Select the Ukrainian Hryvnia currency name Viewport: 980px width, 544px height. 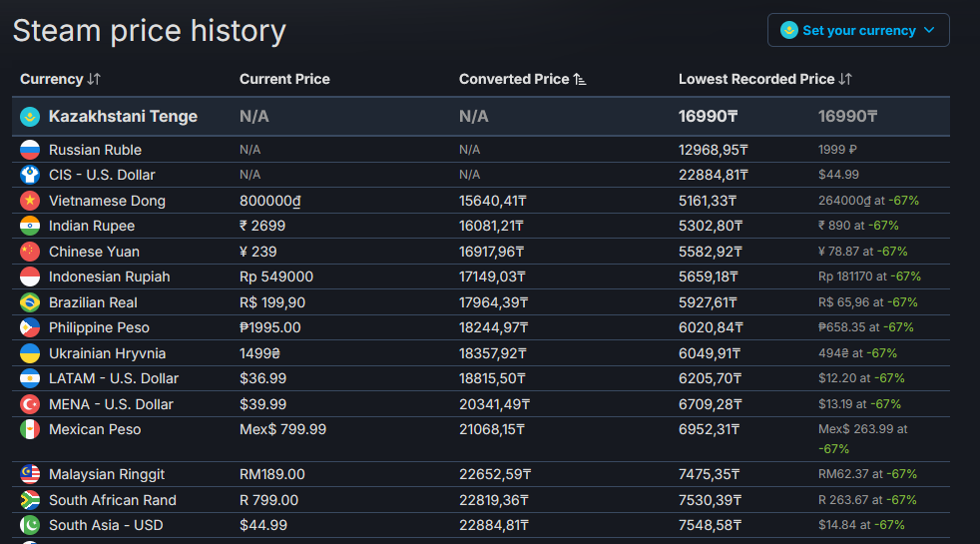108,353
